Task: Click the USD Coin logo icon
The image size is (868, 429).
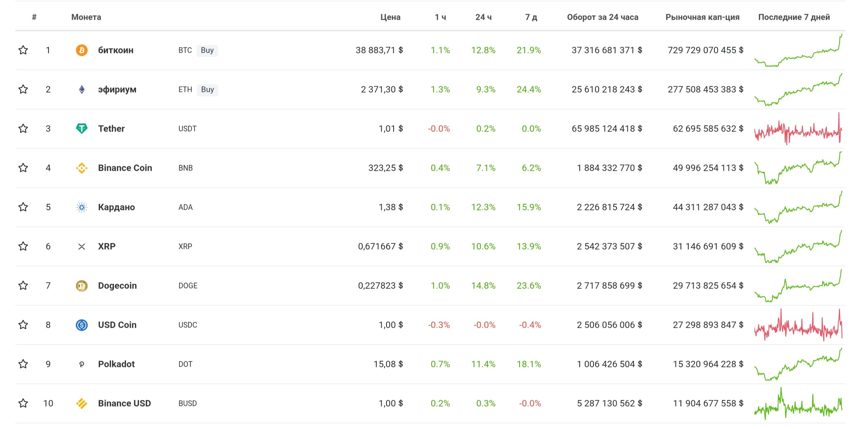Action: (x=82, y=325)
